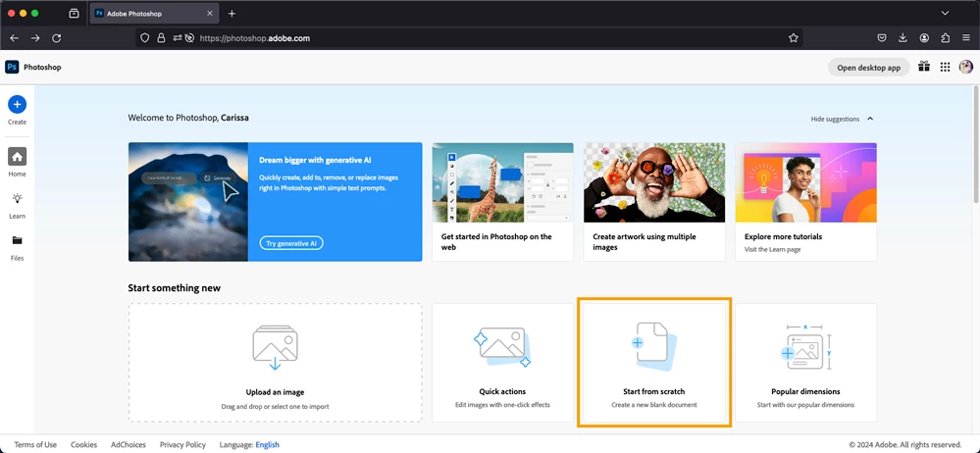Go back in browser history

15,38
